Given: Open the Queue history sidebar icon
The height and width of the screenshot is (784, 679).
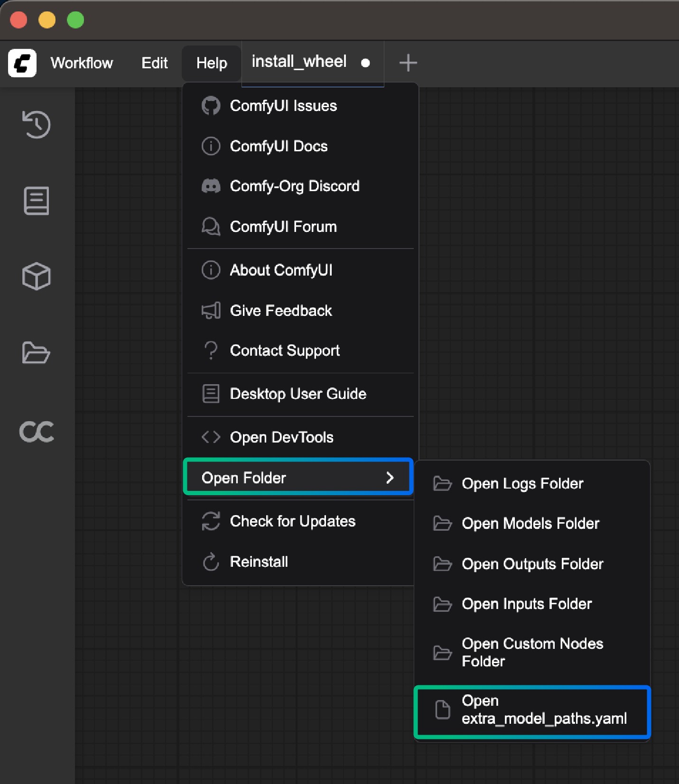Looking at the screenshot, I should pos(37,125).
